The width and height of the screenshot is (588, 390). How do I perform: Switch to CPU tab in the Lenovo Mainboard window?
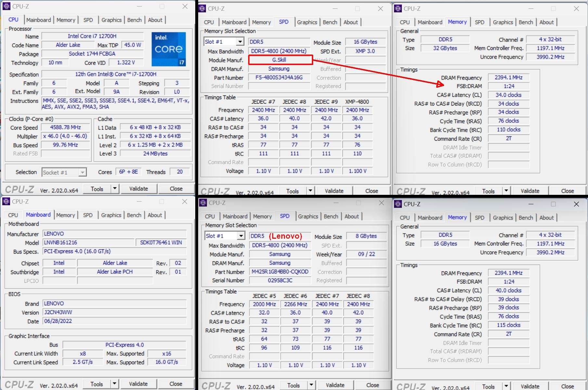click(13, 215)
